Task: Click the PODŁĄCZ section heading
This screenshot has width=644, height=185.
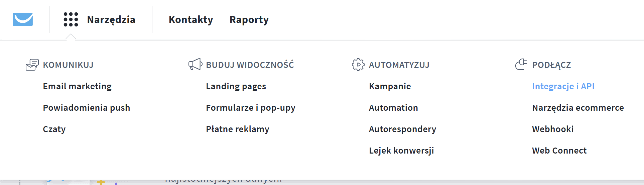Action: tap(551, 65)
